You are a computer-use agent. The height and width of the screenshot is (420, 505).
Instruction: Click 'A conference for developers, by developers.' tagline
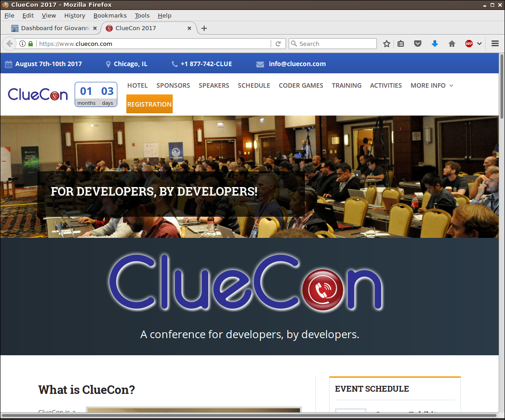coord(250,334)
